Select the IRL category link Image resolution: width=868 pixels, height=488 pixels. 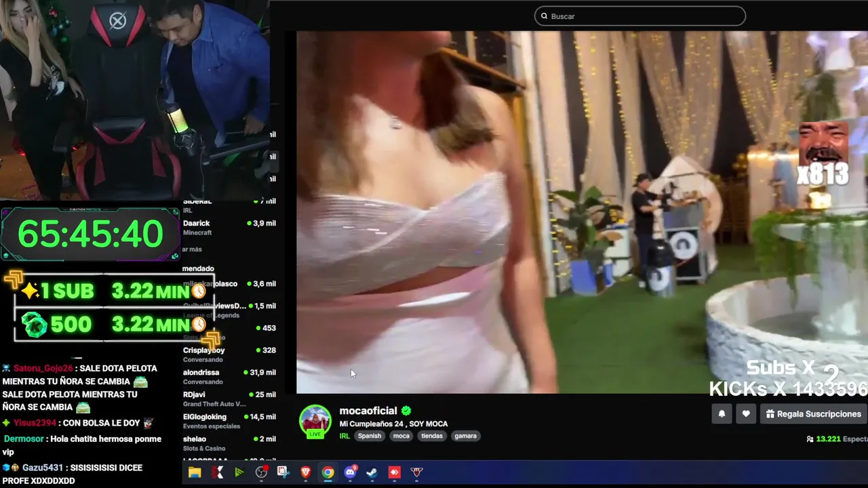click(x=344, y=436)
